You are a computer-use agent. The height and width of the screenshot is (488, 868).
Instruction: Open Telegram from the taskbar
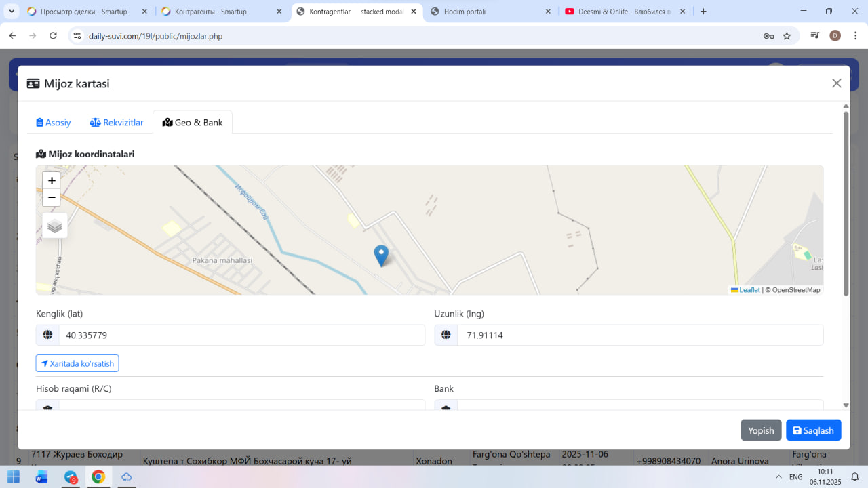coord(71,476)
